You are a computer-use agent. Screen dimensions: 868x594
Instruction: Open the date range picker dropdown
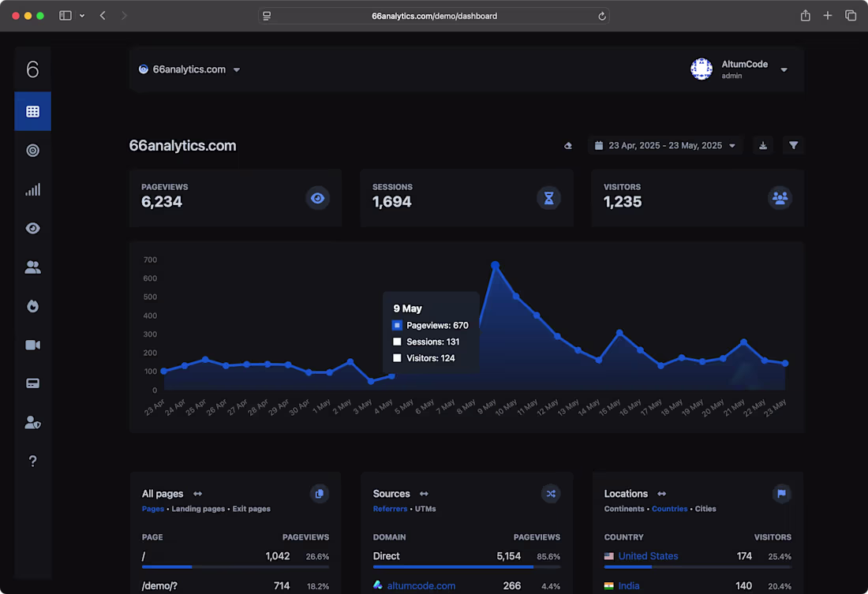pyautogui.click(x=665, y=145)
